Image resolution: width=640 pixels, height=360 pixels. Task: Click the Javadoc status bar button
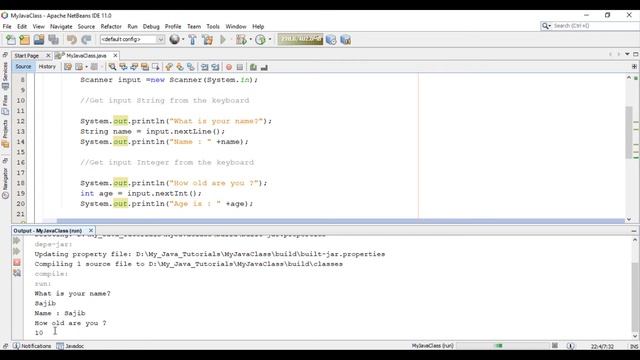pyautogui.click(x=70, y=346)
